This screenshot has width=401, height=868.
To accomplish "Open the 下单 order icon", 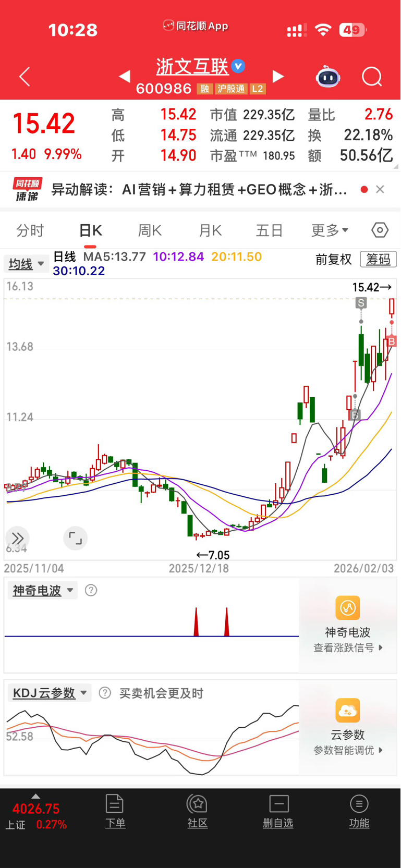I will [x=115, y=803].
